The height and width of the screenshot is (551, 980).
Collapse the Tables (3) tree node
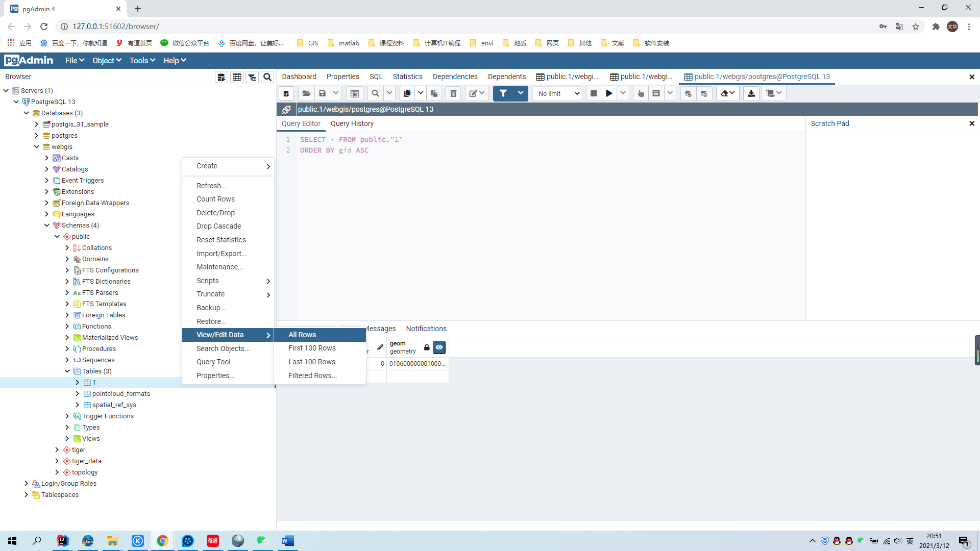pos(67,371)
